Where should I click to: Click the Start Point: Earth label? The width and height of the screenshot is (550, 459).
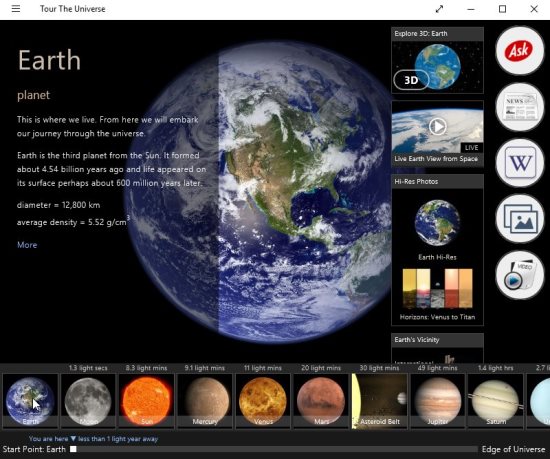34,449
